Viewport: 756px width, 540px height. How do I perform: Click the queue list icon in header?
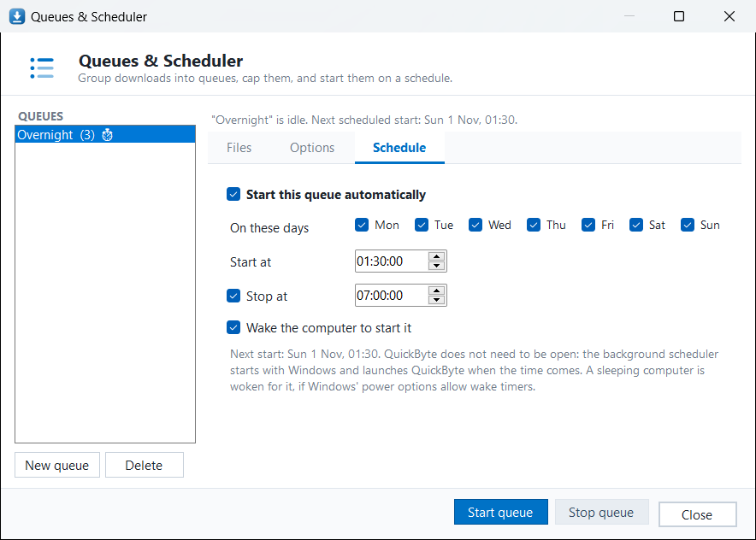[x=42, y=67]
